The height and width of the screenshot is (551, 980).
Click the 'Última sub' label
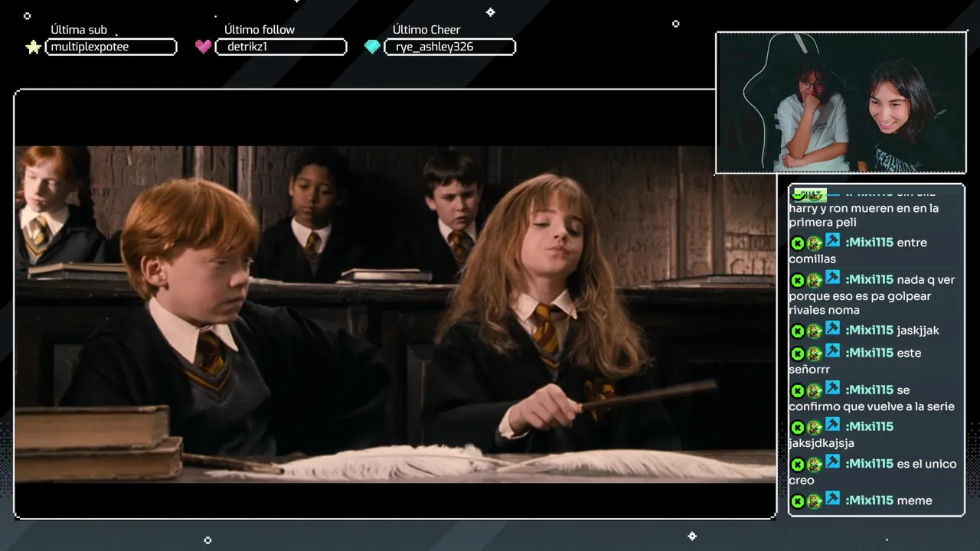tap(79, 30)
